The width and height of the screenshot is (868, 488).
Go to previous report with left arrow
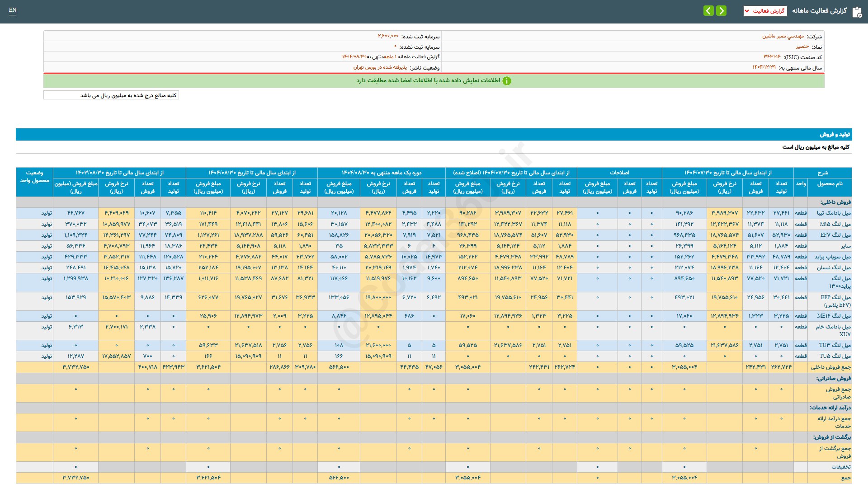(x=708, y=10)
